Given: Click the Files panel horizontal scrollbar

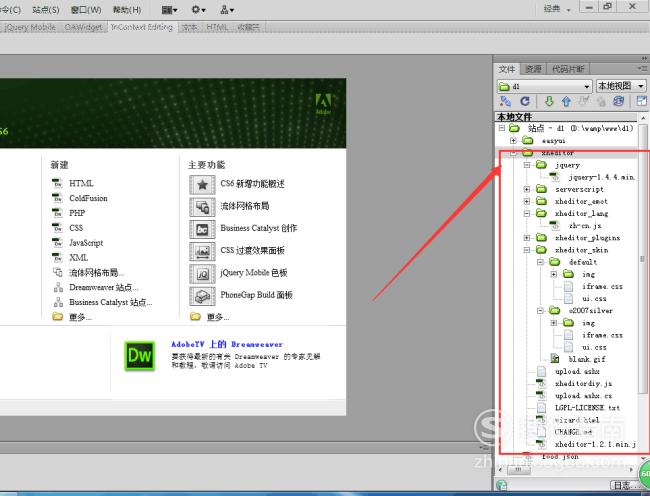Looking at the screenshot, I should click(518, 469).
